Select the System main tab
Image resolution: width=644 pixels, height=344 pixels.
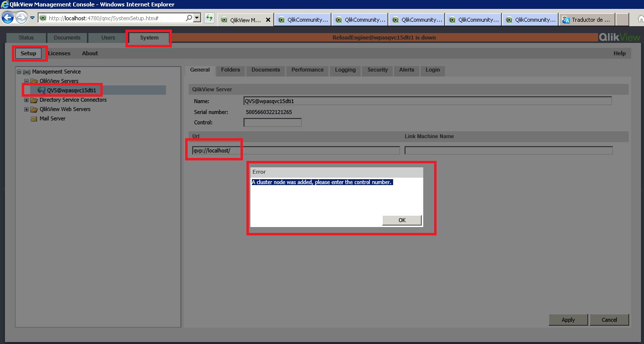pyautogui.click(x=149, y=38)
